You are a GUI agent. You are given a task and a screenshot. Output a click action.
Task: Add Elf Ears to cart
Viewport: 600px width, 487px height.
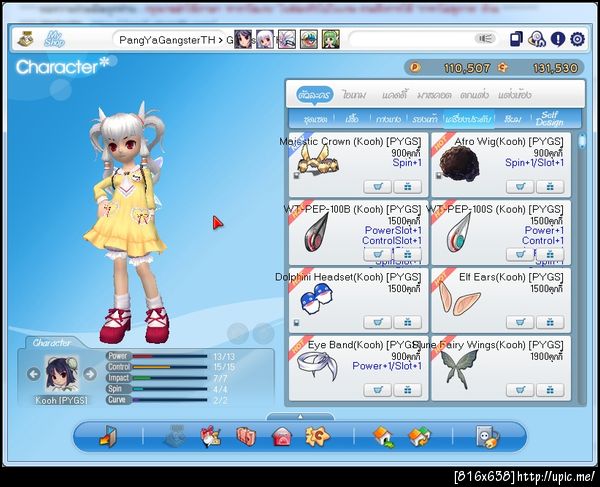tap(520, 322)
